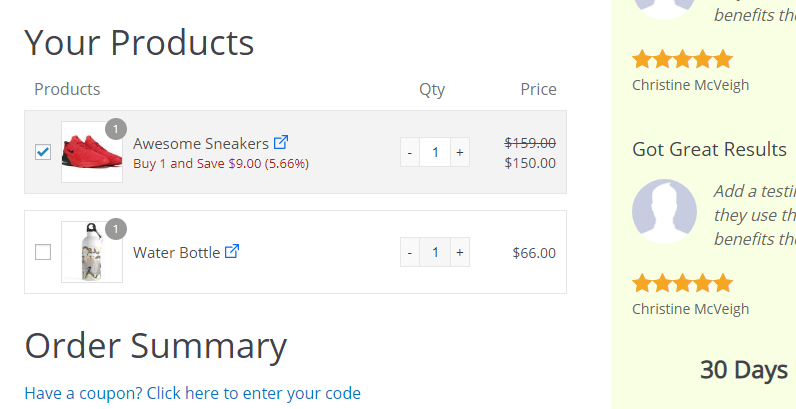Viewport: 796px width, 409px height.
Task: Open the coupon code entry link
Action: [x=192, y=393]
